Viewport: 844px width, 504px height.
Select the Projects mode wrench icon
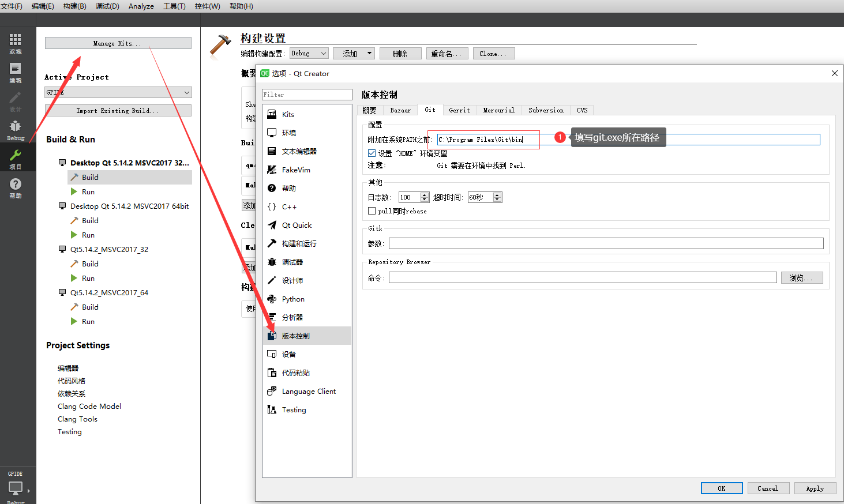pyautogui.click(x=16, y=159)
